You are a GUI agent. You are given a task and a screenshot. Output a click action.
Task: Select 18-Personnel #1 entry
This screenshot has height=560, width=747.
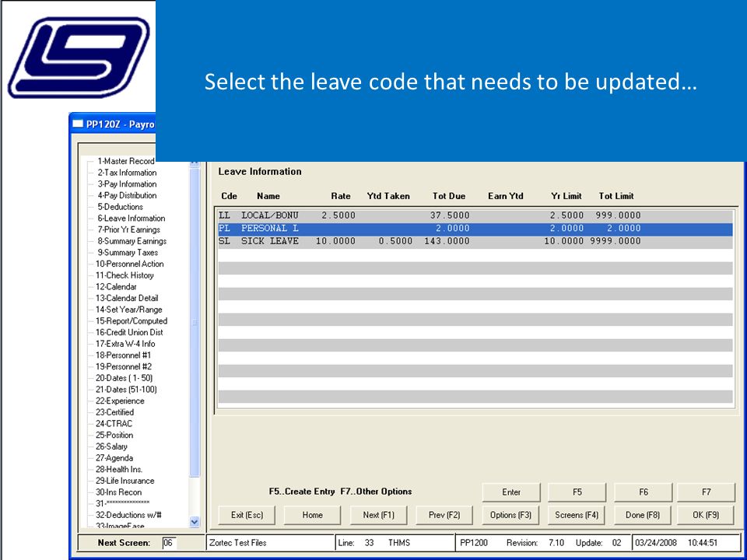coord(123,355)
